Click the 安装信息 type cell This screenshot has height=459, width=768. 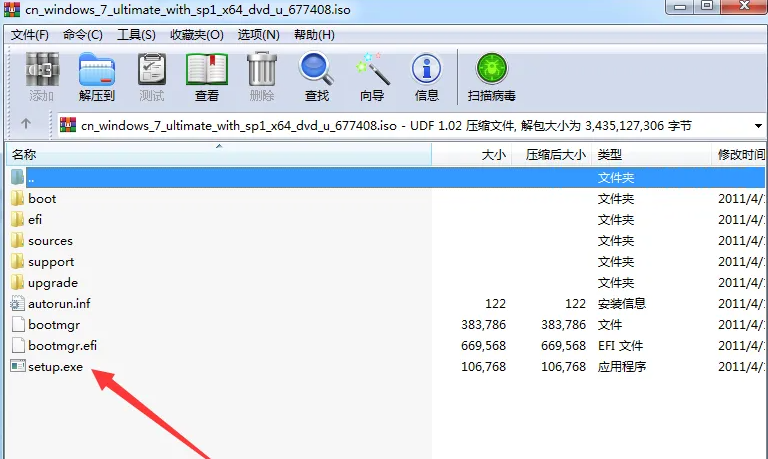[622, 304]
